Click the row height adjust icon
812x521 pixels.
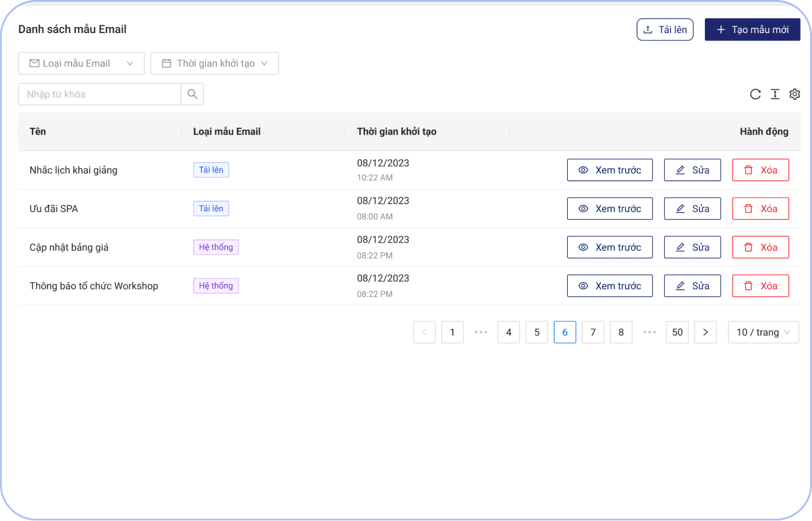coord(775,94)
